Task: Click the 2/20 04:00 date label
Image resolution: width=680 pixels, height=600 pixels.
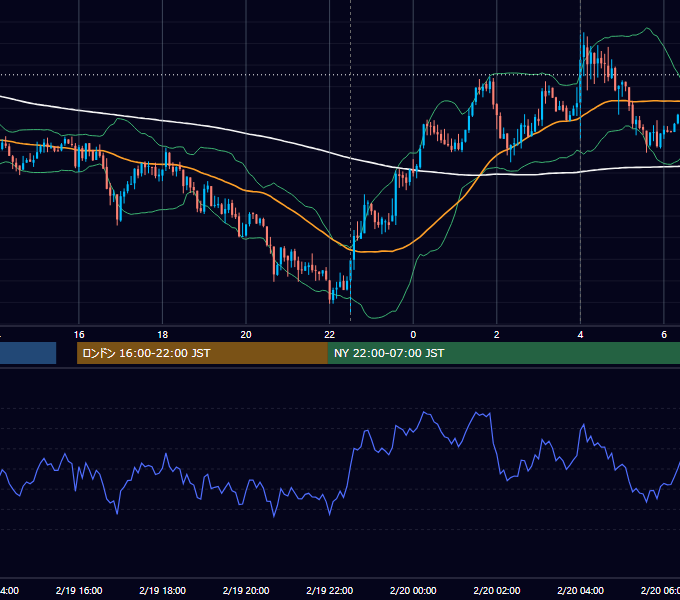Action: [x=580, y=590]
